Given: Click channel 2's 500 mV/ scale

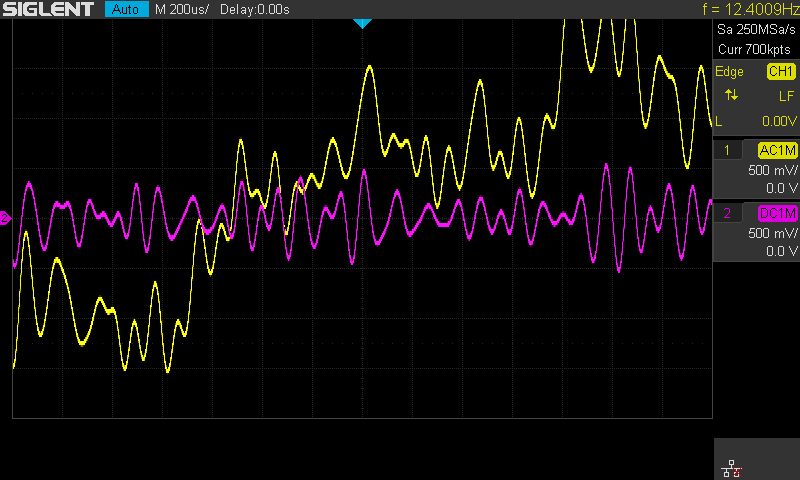Looking at the screenshot, I should pos(772,233).
